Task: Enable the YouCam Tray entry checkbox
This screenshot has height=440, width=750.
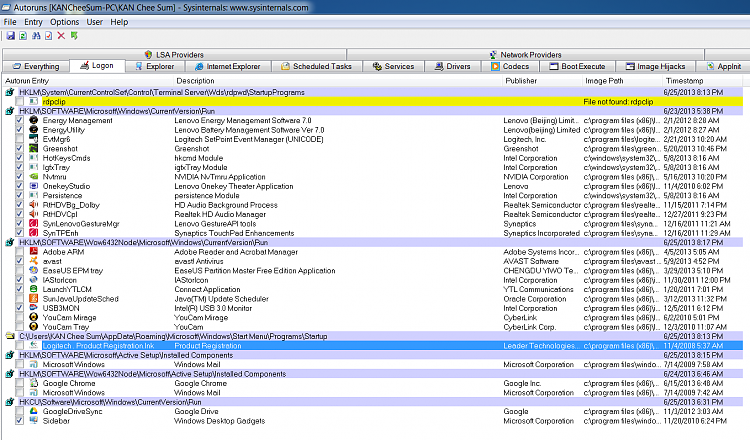Action: tap(20, 327)
